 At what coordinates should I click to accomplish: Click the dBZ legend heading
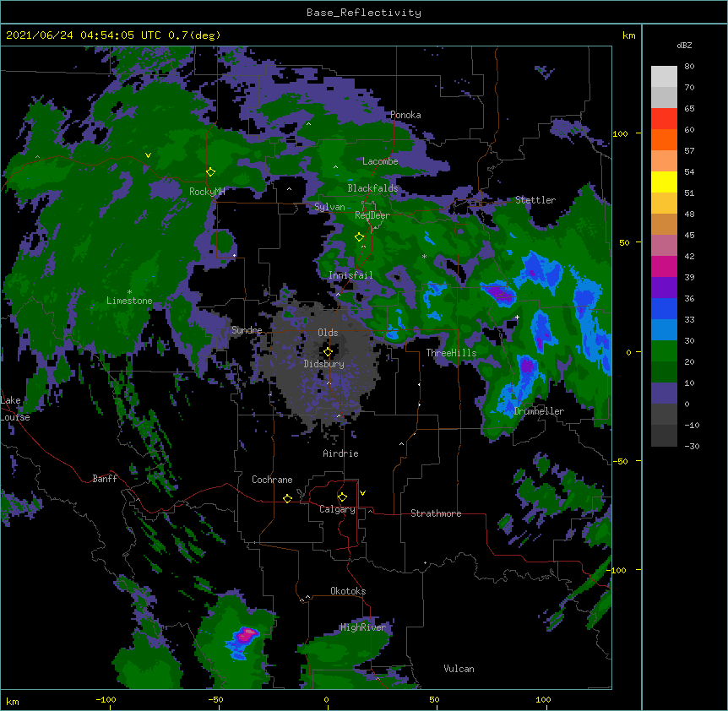pyautogui.click(x=684, y=46)
